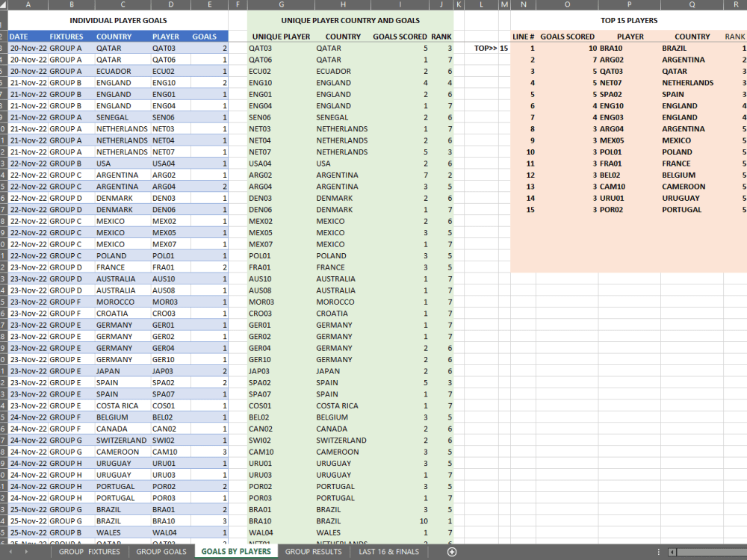Image resolution: width=747 pixels, height=560 pixels.
Task: Click INDIVIDUAL PLAYER GOALS title
Action: point(118,20)
